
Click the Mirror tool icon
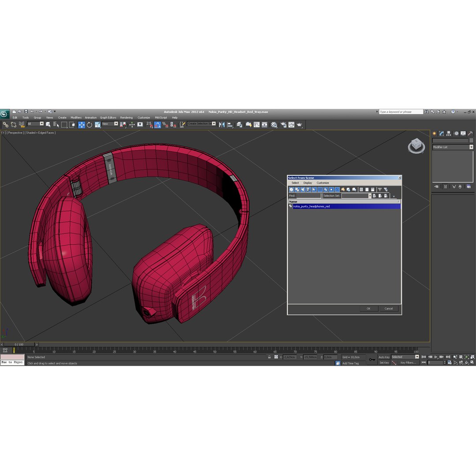222,124
